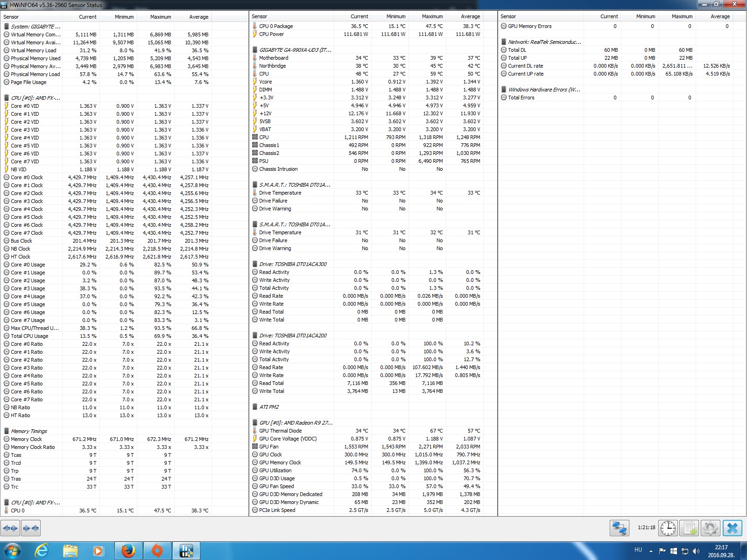Select the GIGABYTE GA-990XA-UD3 section header
Image resolution: width=747 pixels, height=560 pixels.
373,50
